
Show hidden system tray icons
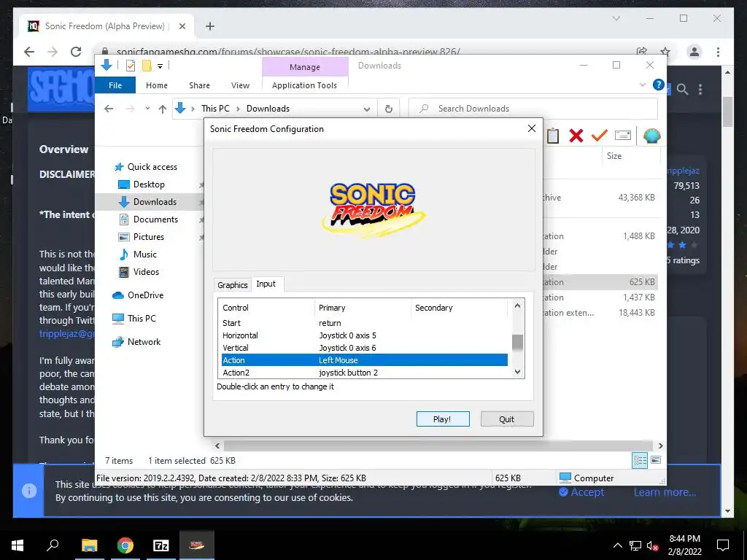617,545
